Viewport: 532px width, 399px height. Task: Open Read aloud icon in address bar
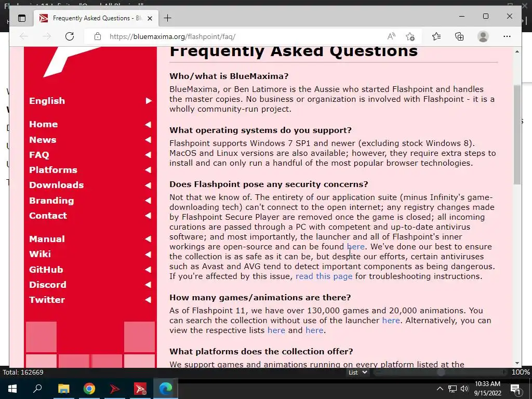pyautogui.click(x=391, y=36)
